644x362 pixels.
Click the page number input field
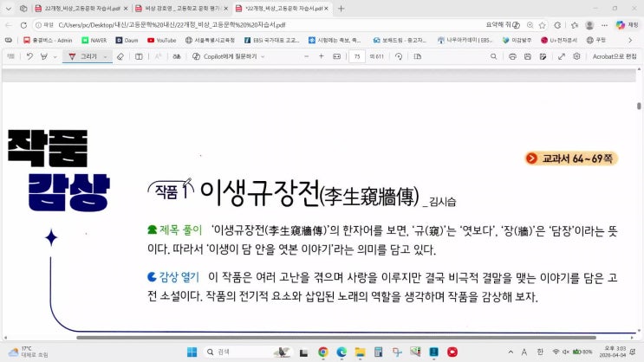(x=356, y=56)
